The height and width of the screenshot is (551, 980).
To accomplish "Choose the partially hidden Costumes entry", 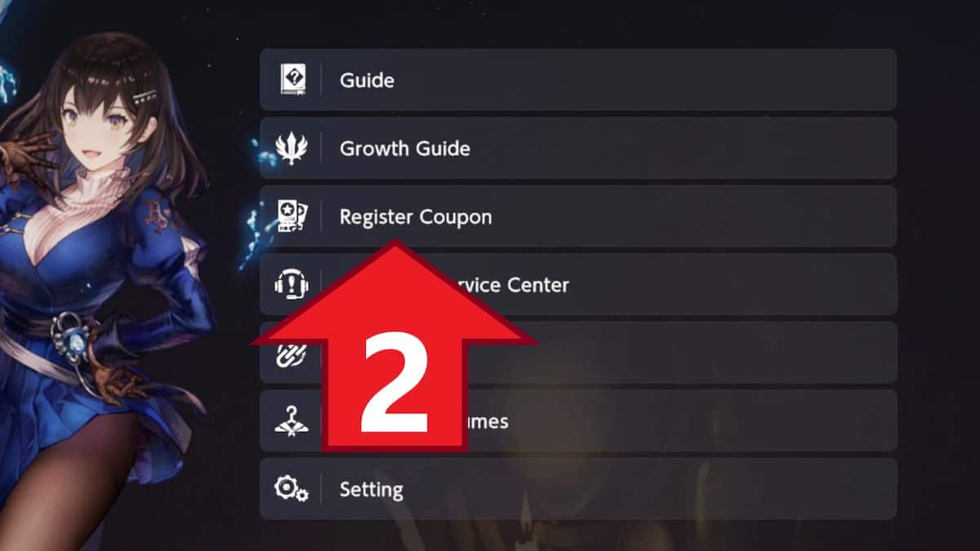I will 578,421.
